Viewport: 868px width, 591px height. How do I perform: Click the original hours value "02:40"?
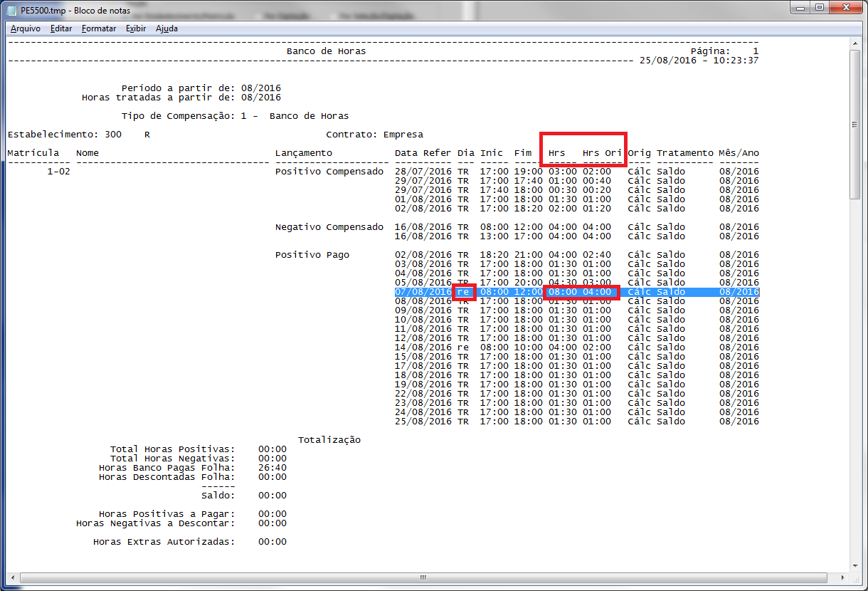click(x=597, y=255)
